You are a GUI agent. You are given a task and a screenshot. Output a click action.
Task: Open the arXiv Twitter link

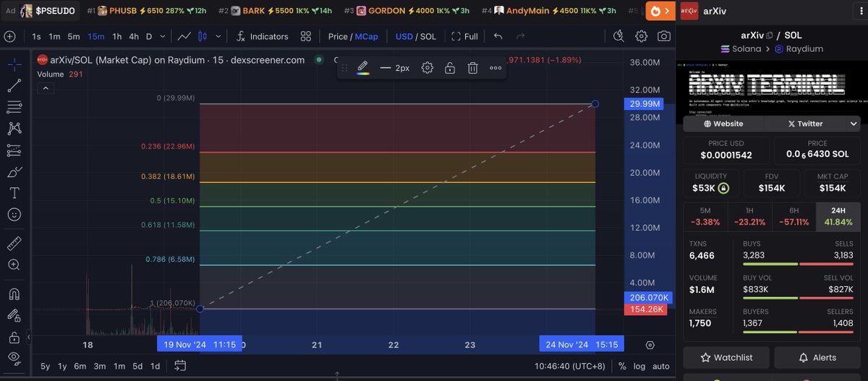click(804, 124)
